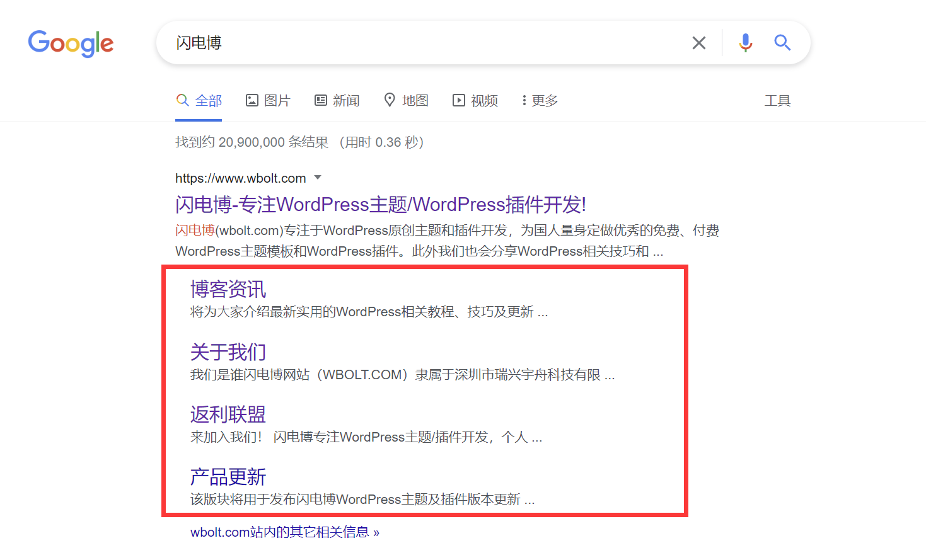Open the 关于我们 sitelink

coord(228,351)
